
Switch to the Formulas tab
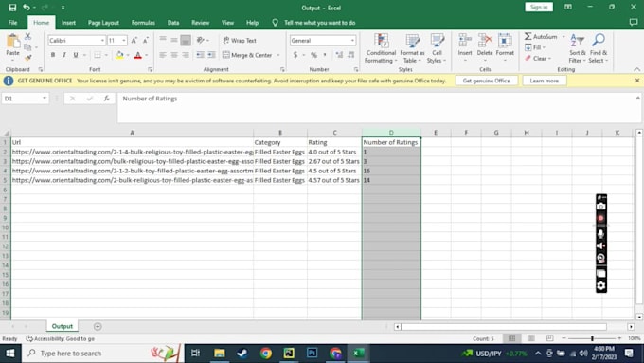[x=143, y=23]
